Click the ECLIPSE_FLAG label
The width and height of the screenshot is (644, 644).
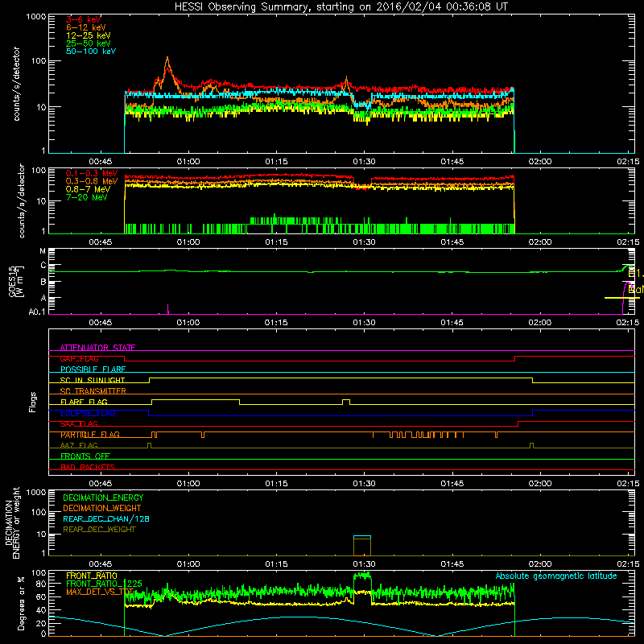tap(88, 413)
